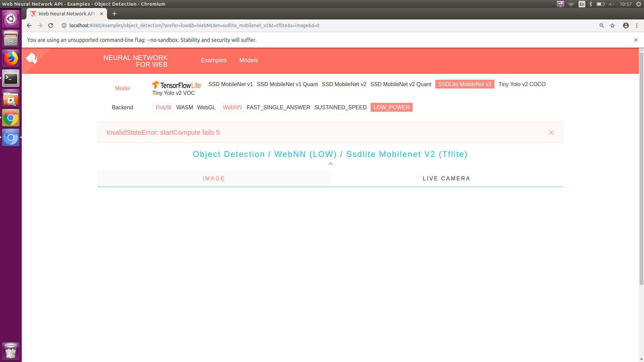Open site info from the address bar icon
644x362 pixels.
click(x=63, y=25)
